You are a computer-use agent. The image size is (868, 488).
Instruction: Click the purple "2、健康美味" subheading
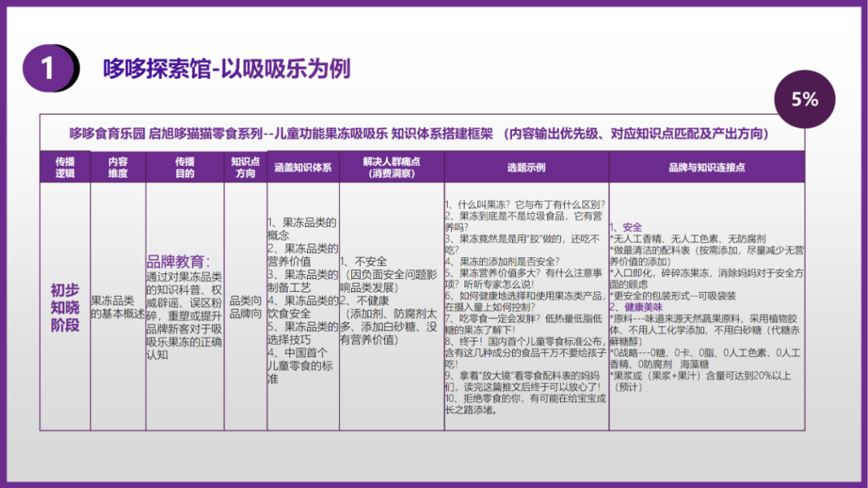point(636,307)
